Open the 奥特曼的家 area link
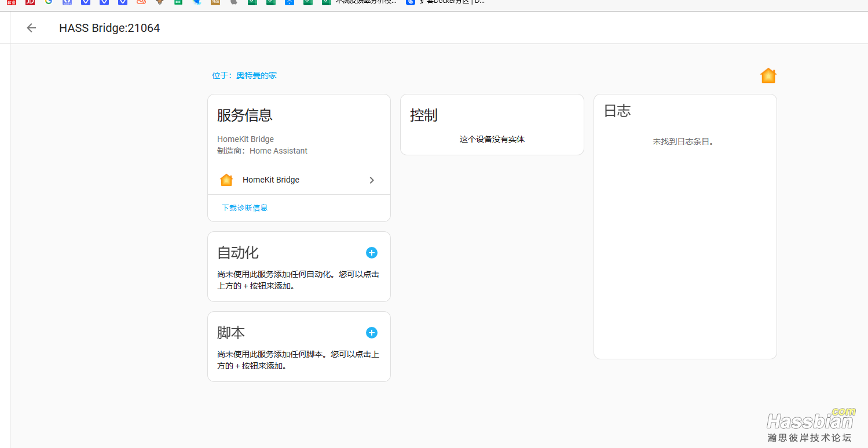868x448 pixels. [x=244, y=75]
